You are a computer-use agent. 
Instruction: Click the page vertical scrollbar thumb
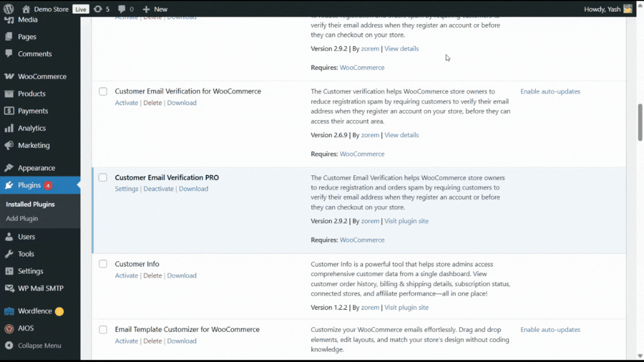[x=640, y=122]
